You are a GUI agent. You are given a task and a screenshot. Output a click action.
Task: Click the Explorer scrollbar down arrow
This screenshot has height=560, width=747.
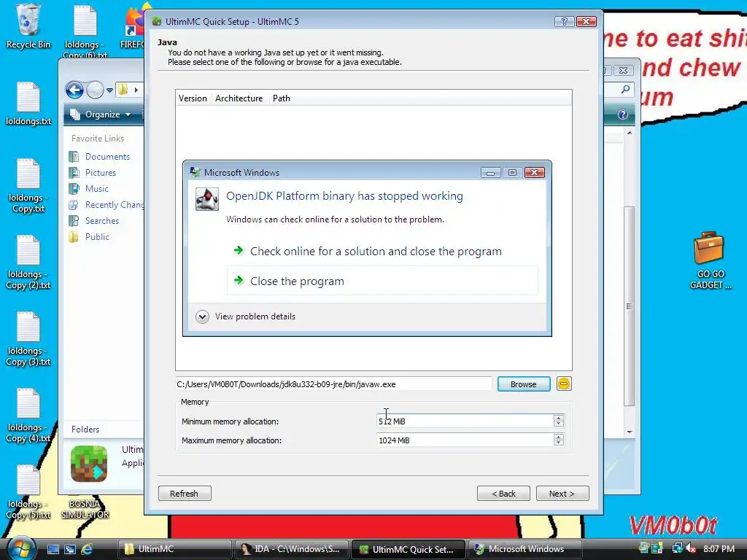tap(630, 432)
